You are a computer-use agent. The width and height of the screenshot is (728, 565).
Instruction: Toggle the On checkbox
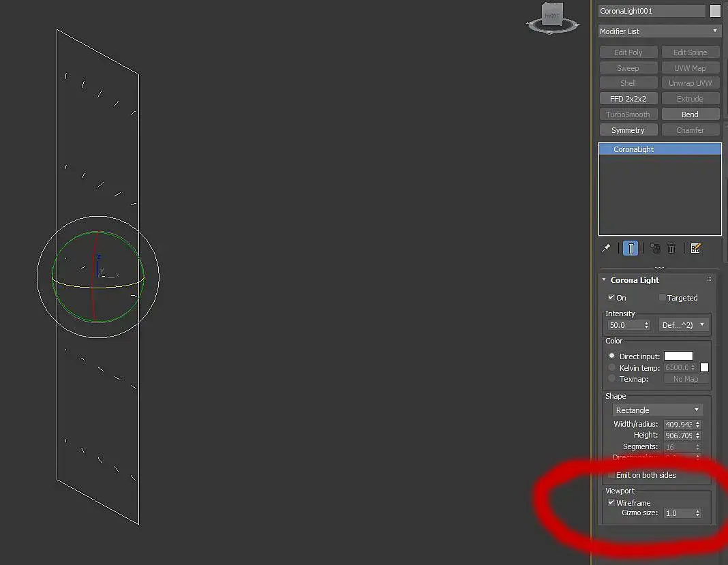(x=611, y=298)
